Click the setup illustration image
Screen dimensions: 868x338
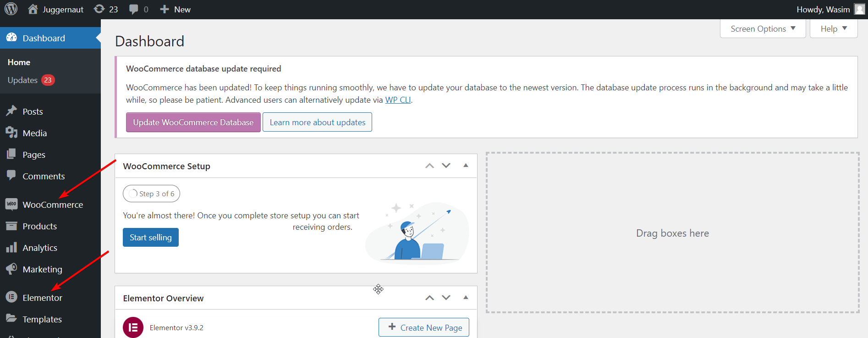(x=417, y=233)
